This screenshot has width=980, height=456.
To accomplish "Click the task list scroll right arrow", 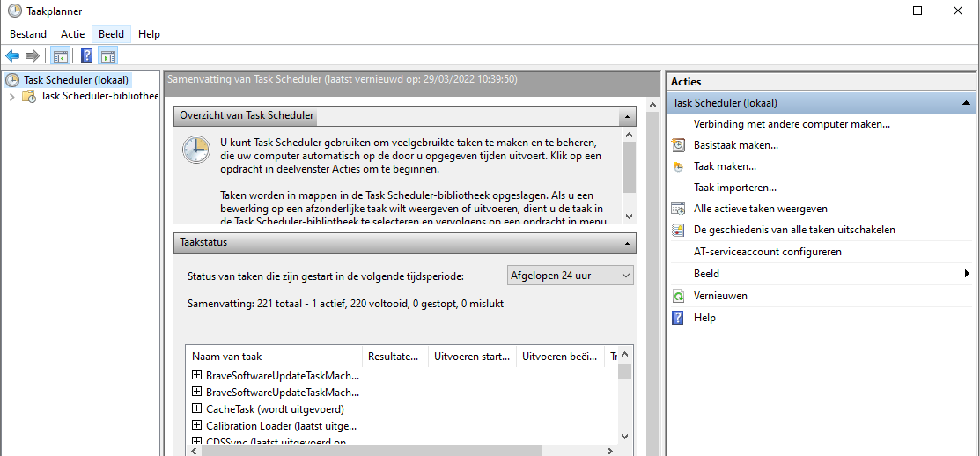I will coord(610,451).
